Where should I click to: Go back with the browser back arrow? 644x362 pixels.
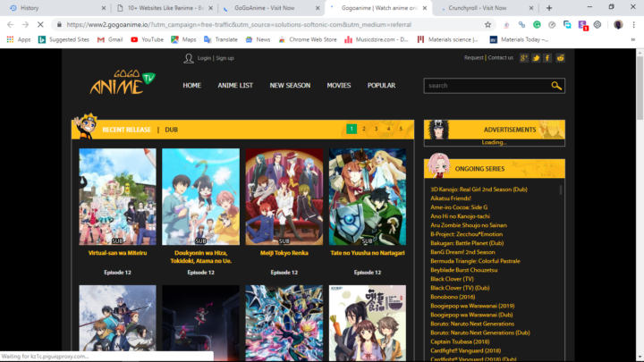pos(11,25)
